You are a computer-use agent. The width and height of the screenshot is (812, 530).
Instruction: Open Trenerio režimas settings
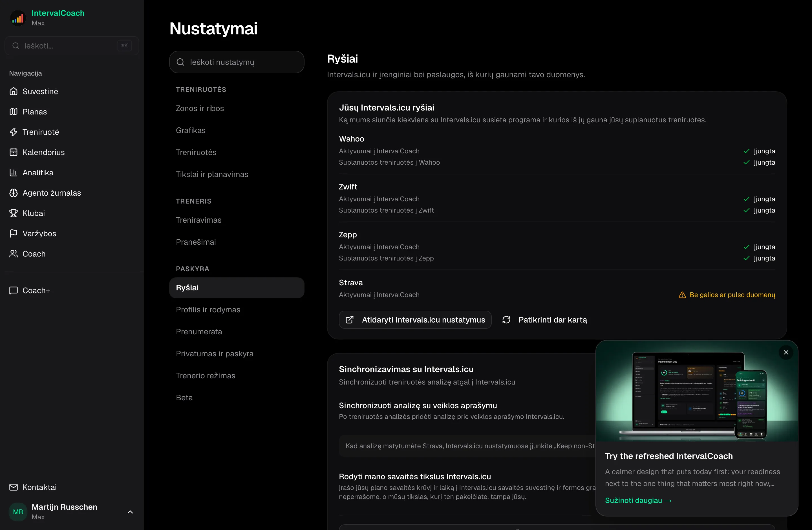click(237, 376)
